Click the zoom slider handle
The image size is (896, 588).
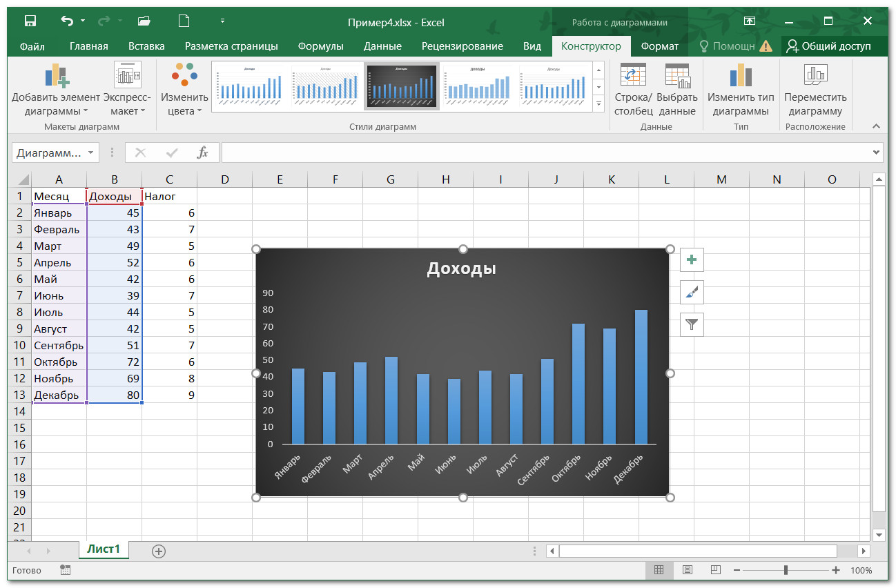pos(786,570)
